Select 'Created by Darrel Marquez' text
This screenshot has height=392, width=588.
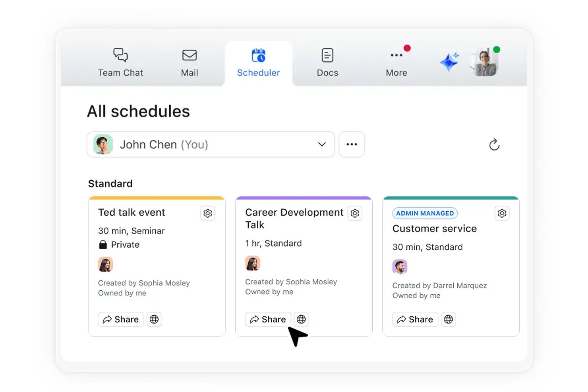tap(439, 286)
